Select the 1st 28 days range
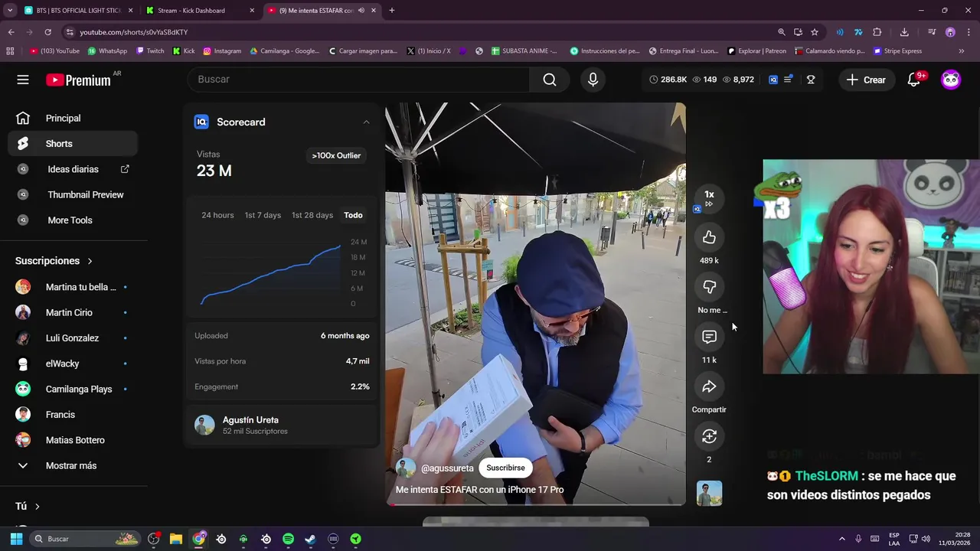Image resolution: width=980 pixels, height=551 pixels. click(x=312, y=215)
